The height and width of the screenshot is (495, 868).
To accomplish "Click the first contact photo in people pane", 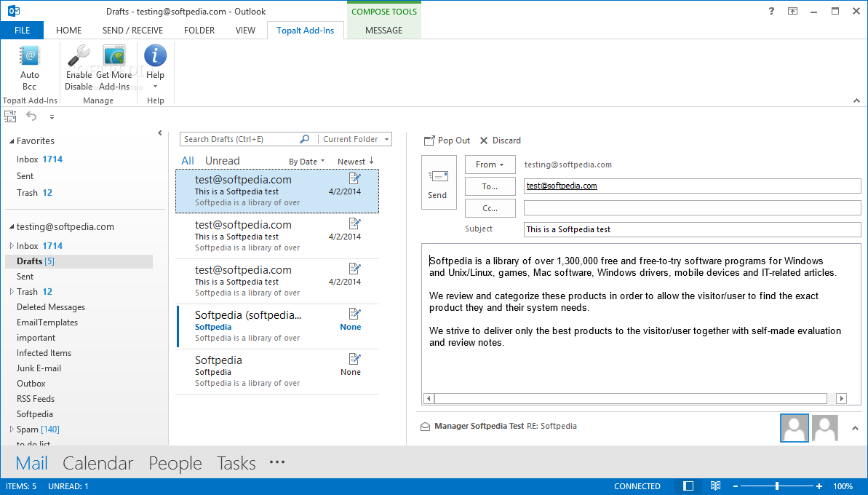I will (x=795, y=428).
